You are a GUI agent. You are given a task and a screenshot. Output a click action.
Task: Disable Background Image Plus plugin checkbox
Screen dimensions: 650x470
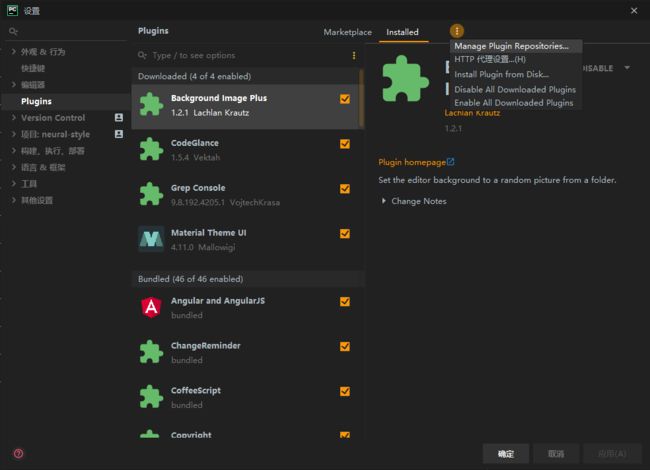[x=345, y=99]
